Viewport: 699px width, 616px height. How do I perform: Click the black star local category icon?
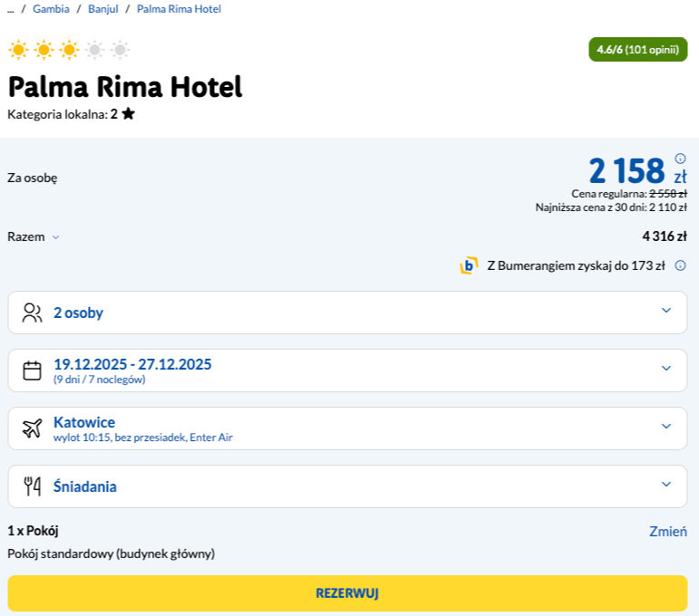pyautogui.click(x=129, y=114)
